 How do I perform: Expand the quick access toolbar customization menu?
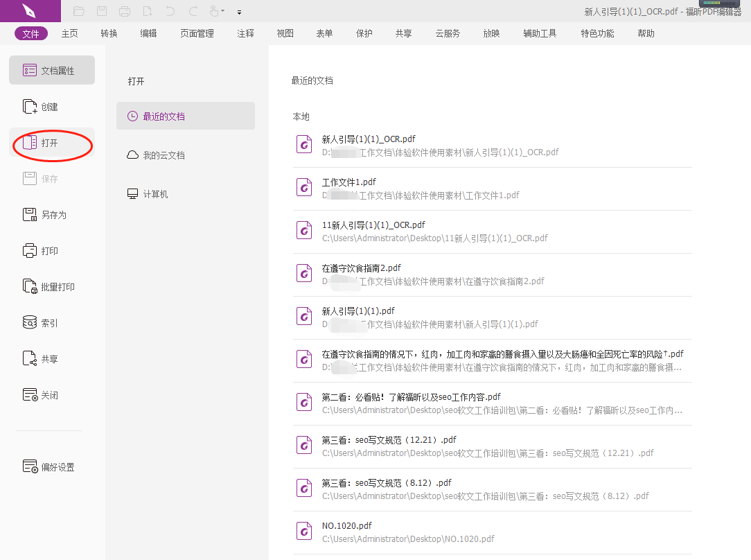240,12
